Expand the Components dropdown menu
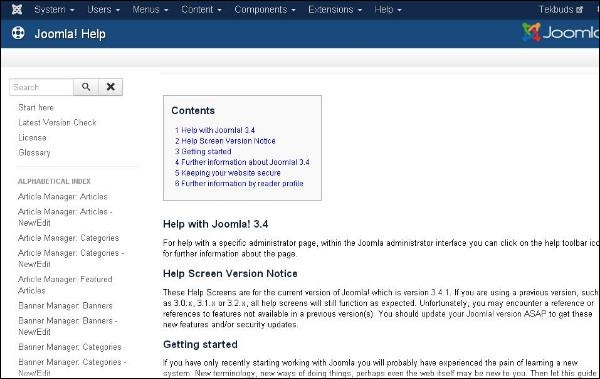 pyautogui.click(x=265, y=10)
